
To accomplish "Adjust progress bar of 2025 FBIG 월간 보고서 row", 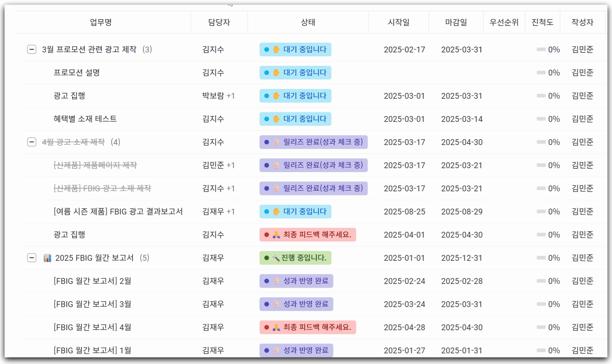I will pyautogui.click(x=541, y=258).
